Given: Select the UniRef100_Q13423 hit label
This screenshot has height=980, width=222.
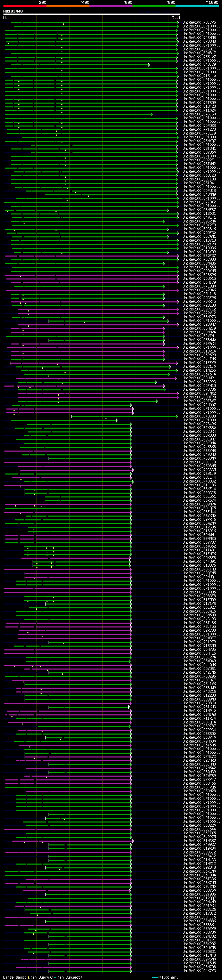Looking at the screenshot, I should [199, 106].
